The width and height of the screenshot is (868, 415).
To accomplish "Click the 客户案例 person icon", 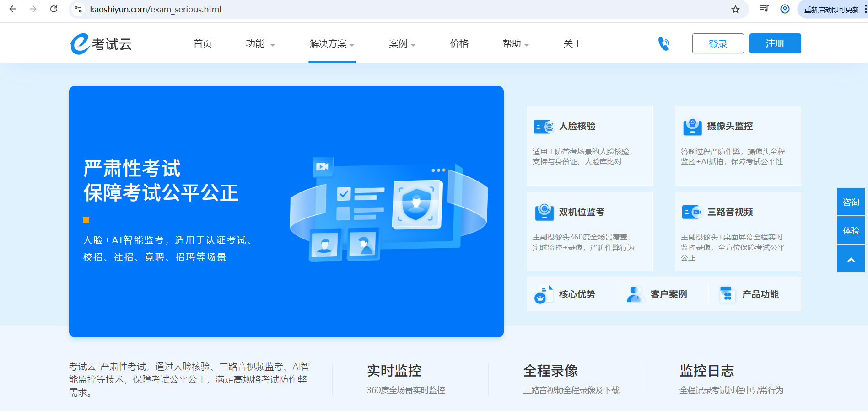I will tap(635, 295).
